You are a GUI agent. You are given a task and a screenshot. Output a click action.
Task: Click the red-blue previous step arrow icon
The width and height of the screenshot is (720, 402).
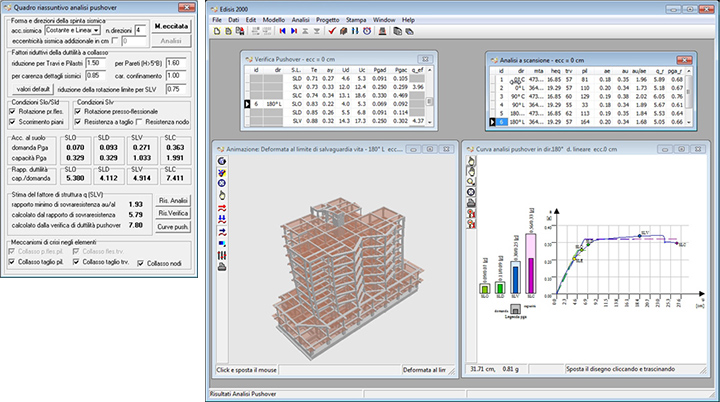coord(282,31)
